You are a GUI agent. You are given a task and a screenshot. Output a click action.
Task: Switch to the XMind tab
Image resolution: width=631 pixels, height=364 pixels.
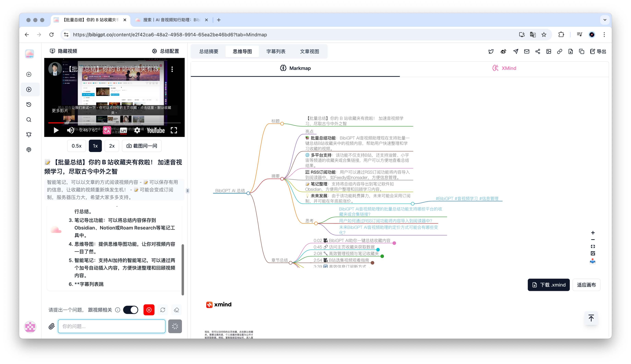pos(504,68)
